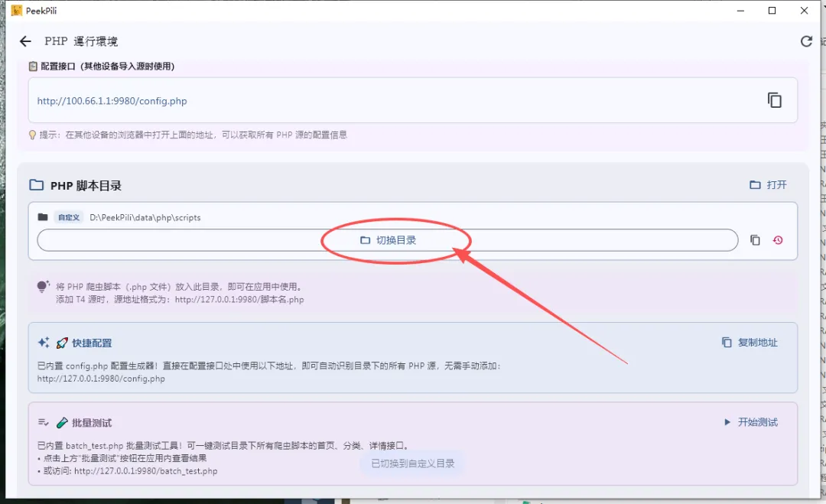The image size is (826, 504).
Task: Click the 已切换到自定义目录 toast message
Action: [412, 463]
